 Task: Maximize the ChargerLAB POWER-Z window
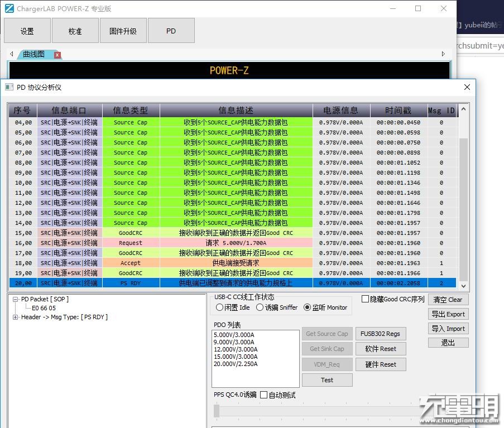(418, 8)
